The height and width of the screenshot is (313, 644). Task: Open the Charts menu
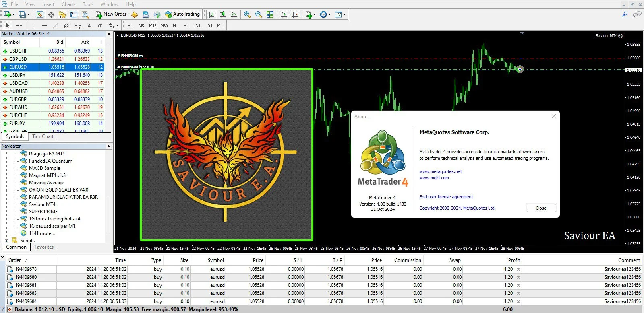pos(68,4)
